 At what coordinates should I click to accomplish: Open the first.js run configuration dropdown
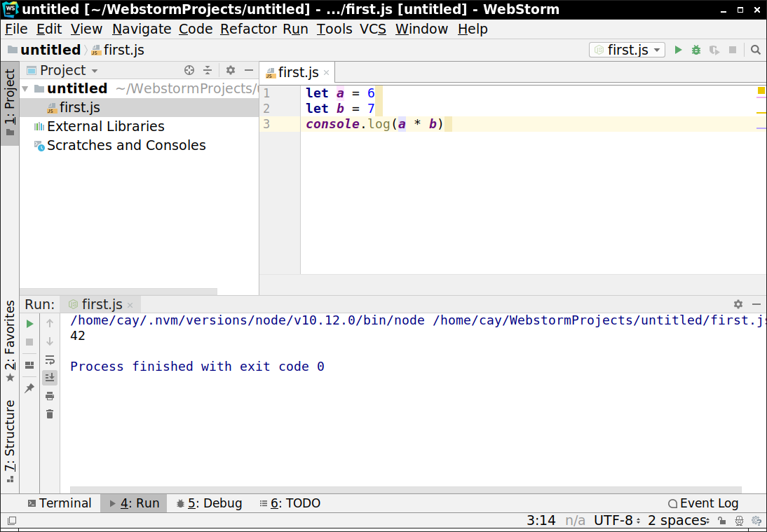coord(627,50)
